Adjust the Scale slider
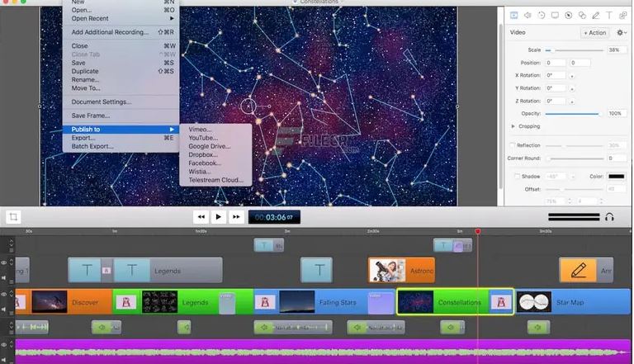 [575, 50]
